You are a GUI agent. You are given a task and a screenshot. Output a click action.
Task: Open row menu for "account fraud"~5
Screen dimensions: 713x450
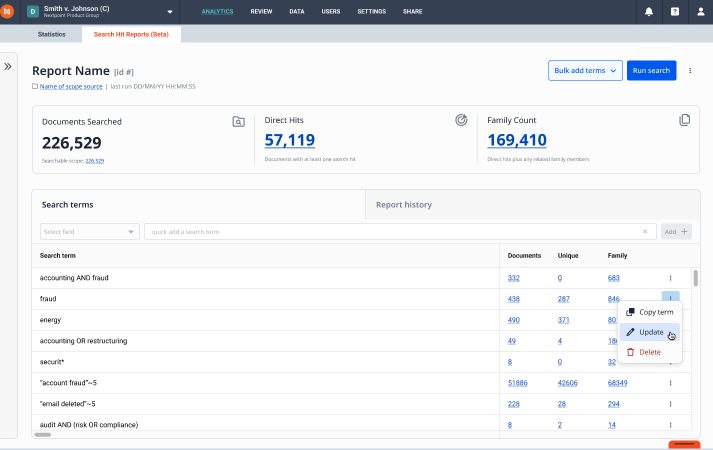click(x=670, y=383)
